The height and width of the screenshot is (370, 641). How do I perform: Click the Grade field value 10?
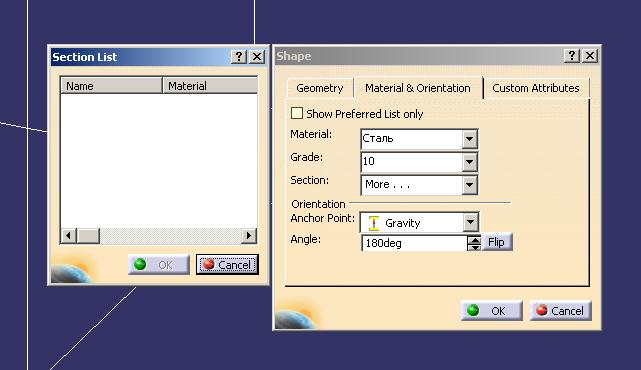pos(368,161)
